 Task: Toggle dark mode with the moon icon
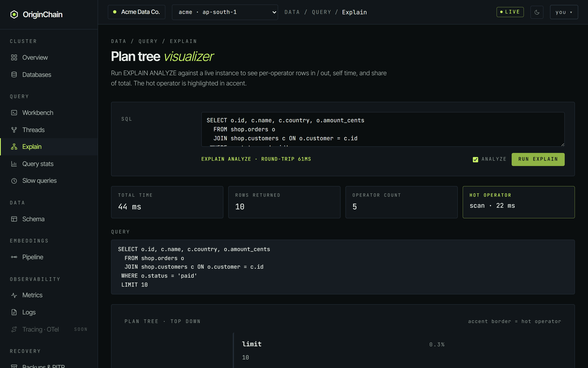(537, 12)
